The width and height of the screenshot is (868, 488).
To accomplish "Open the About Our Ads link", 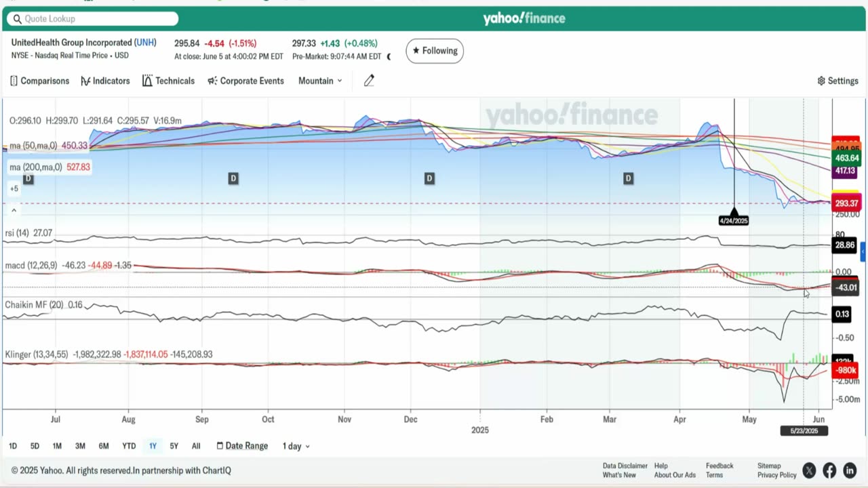I will coord(675,475).
